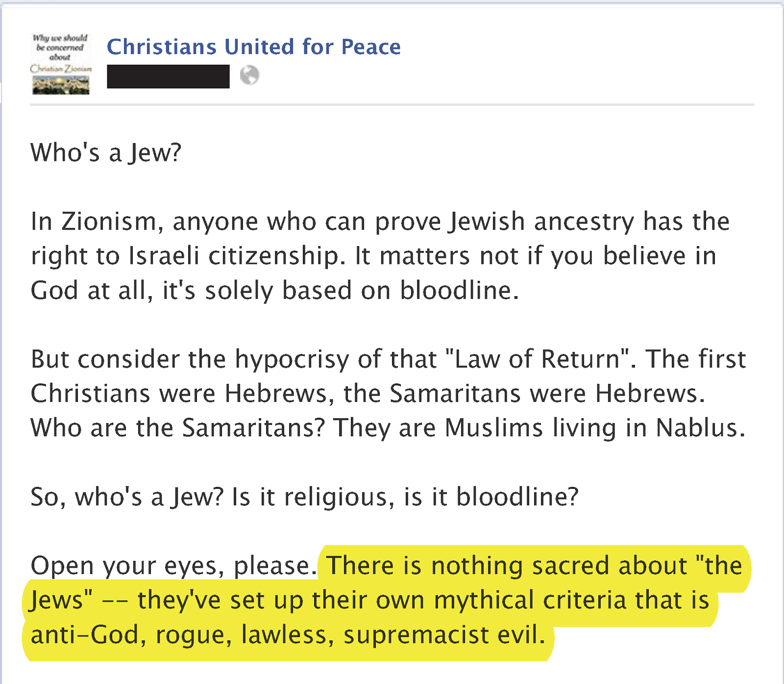784x684 pixels.
Task: Open the Christians United for Peace page link
Action: pos(254,47)
